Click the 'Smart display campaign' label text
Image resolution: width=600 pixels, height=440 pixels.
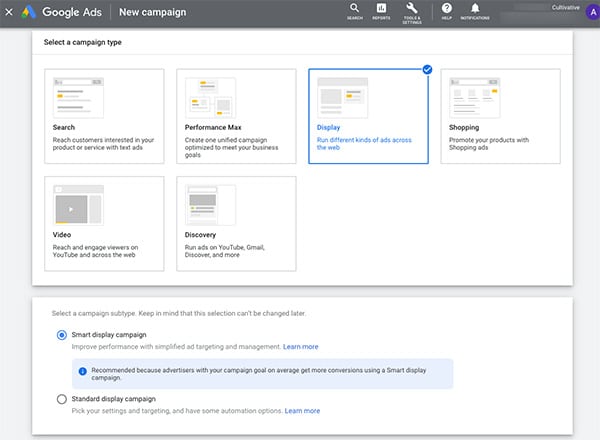(x=109, y=335)
